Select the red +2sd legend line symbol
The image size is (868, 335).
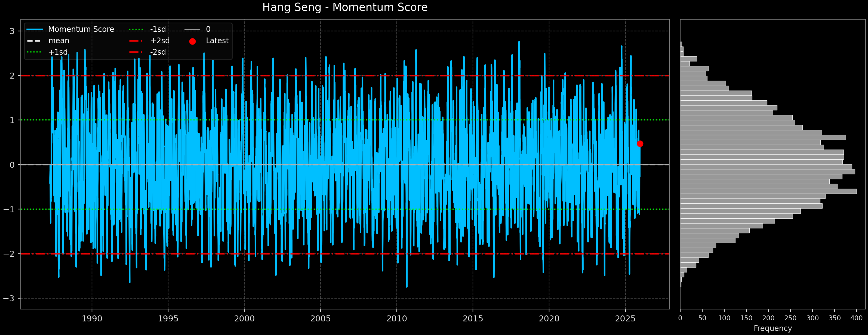click(x=136, y=41)
